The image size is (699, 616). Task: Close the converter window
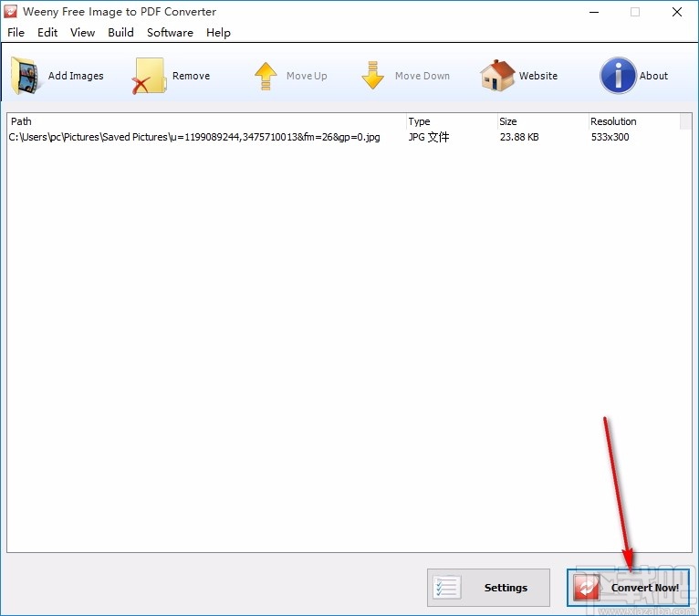677,12
